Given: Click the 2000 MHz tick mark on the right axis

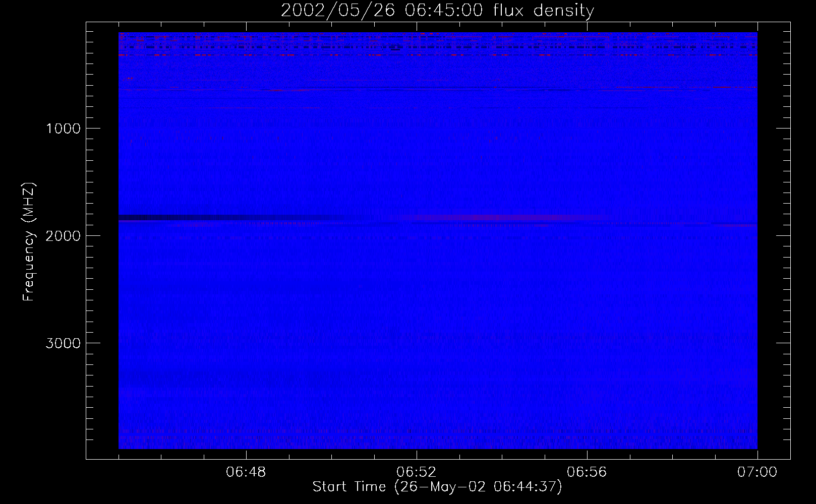Looking at the screenshot, I should pyautogui.click(x=783, y=235).
